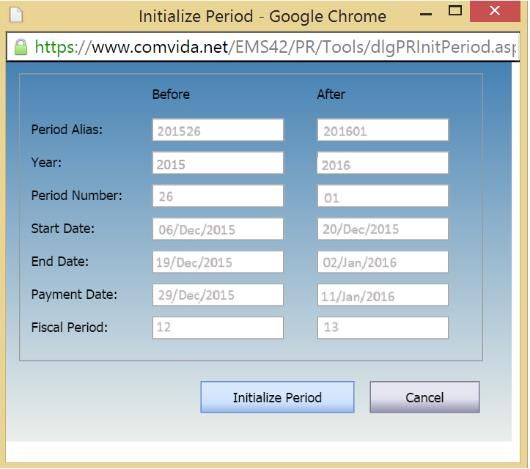This screenshot has width=530, height=469.
Task: Click the After End Date 02/Jan/2016 field
Action: 383,262
